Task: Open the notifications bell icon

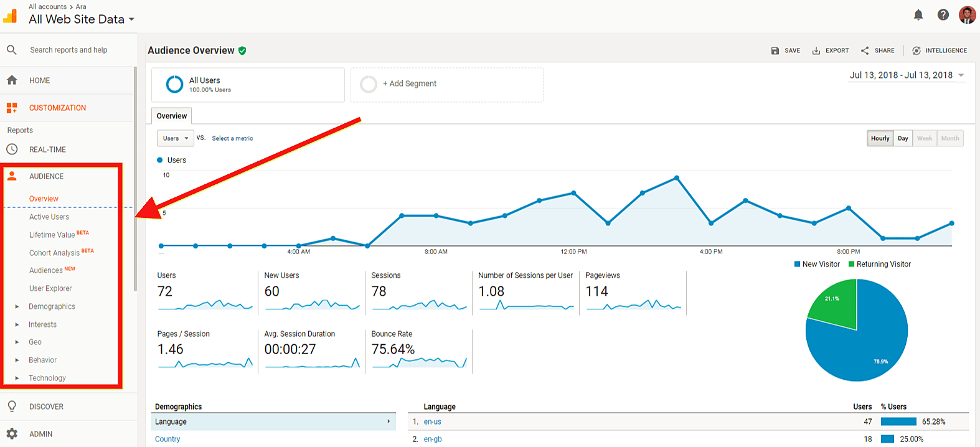Action: [x=918, y=14]
